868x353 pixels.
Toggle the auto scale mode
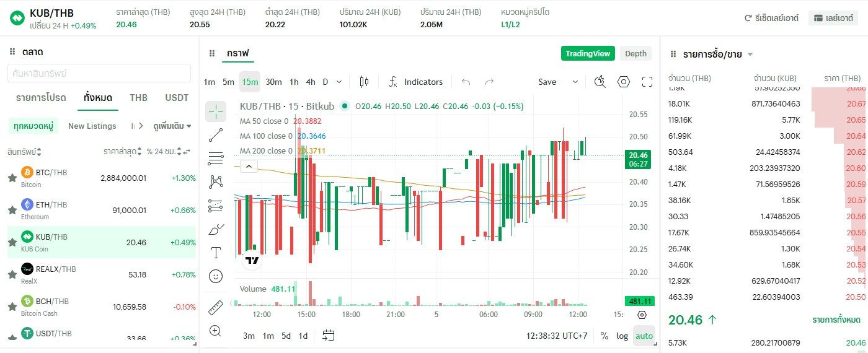click(644, 336)
